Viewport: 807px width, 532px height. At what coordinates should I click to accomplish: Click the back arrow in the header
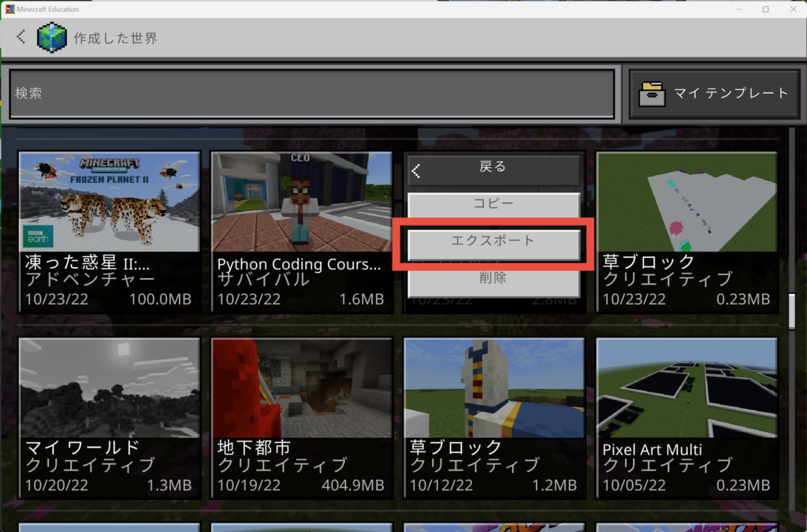click(x=21, y=36)
